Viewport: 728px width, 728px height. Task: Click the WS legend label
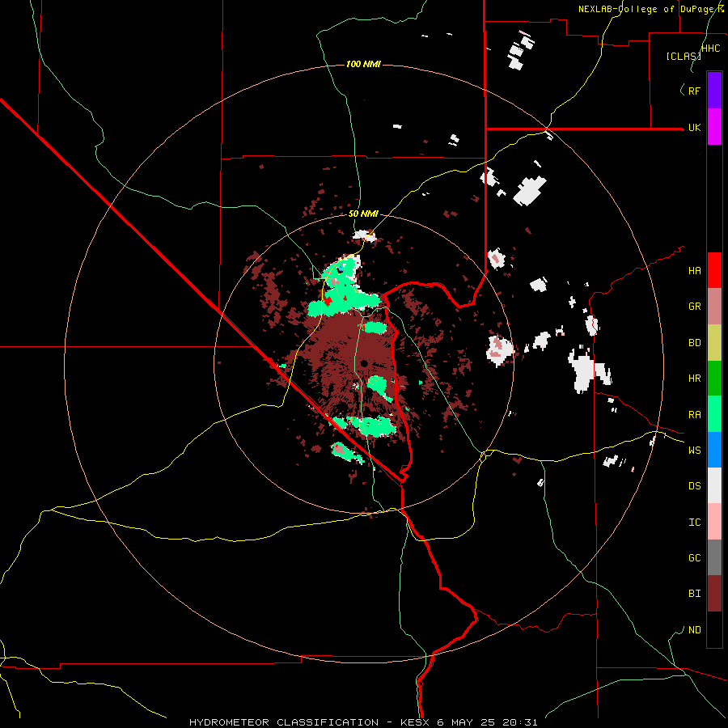point(695,451)
